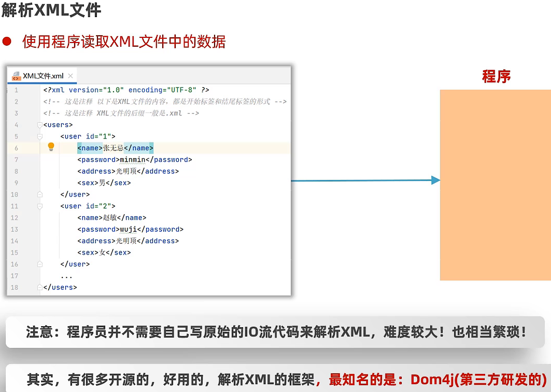Viewport: 551px width, 392px height.
Task: Click the closing </users> tag
Action: click(60, 287)
